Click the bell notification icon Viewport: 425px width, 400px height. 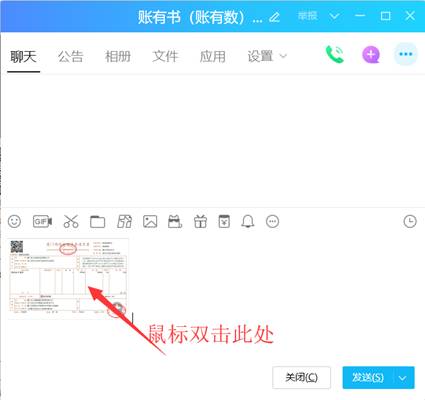248,221
